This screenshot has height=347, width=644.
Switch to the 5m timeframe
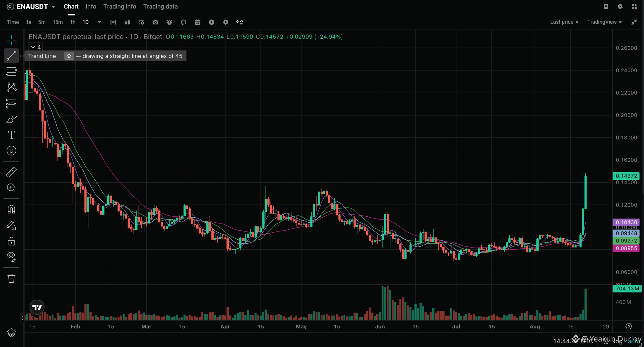(x=42, y=22)
